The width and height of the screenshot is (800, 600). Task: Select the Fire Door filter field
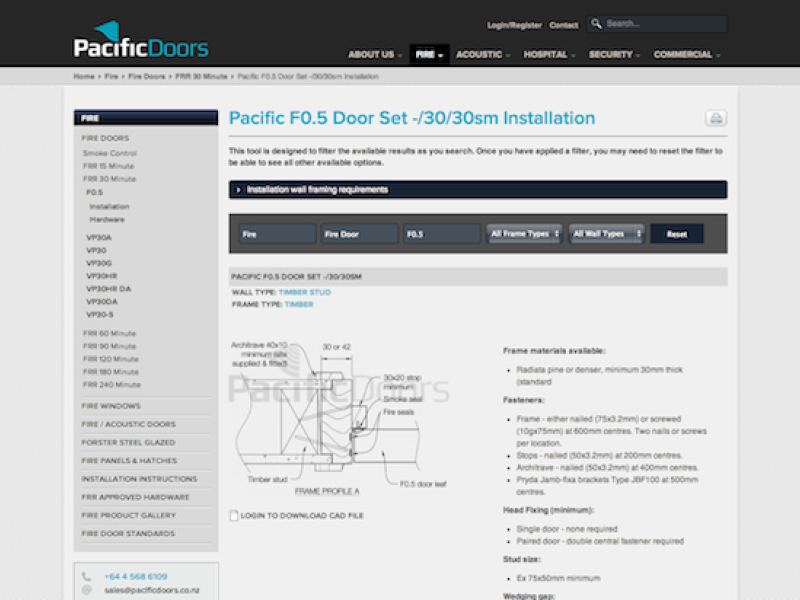358,232
